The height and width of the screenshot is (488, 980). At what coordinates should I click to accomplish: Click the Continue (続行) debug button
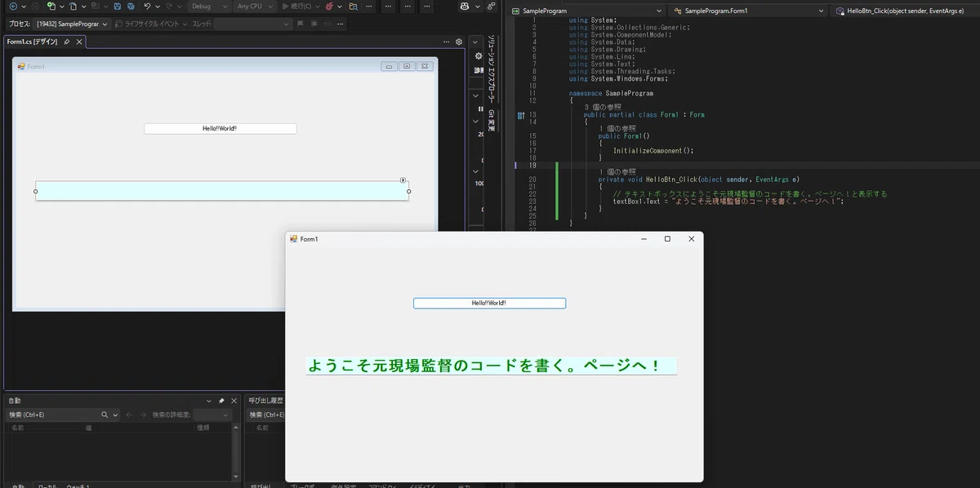coord(297,6)
